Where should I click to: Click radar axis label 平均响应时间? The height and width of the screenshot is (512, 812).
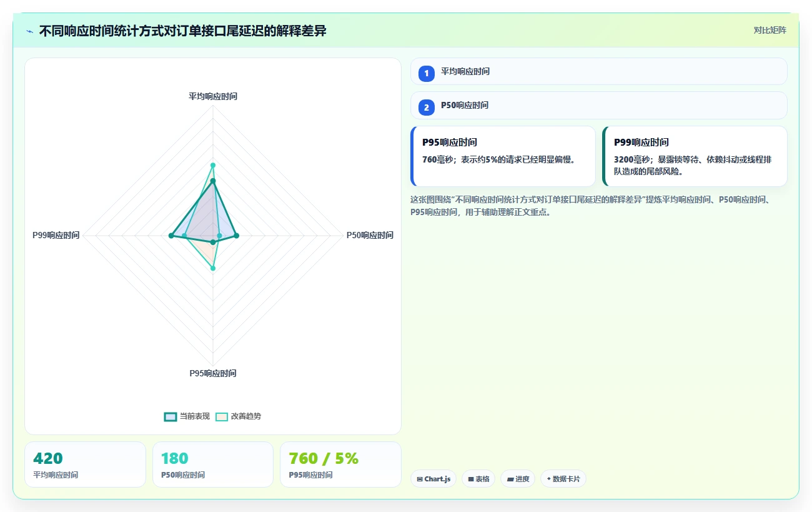(x=213, y=96)
